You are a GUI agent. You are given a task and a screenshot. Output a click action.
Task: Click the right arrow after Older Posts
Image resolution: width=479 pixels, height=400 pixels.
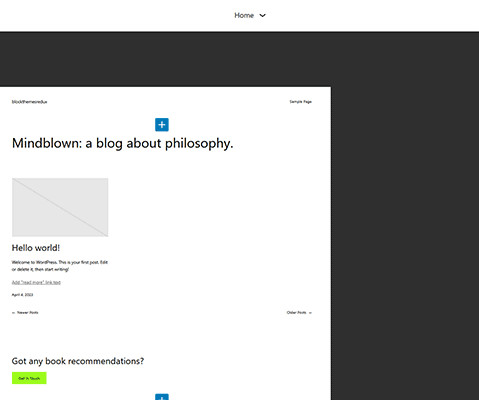click(310, 313)
